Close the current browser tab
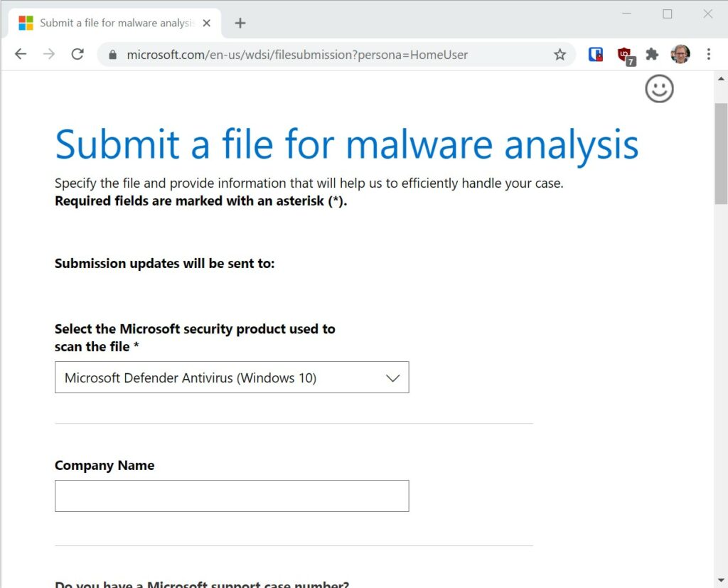The image size is (728, 588). (x=207, y=23)
